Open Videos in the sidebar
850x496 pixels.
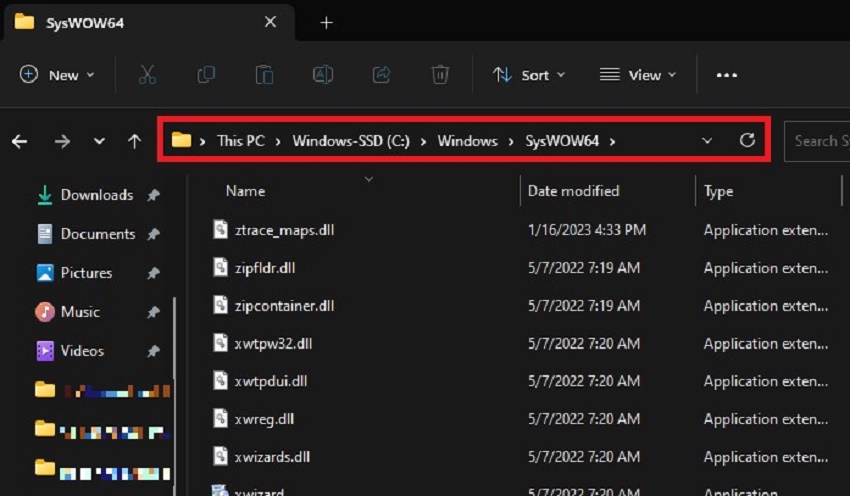pos(82,351)
